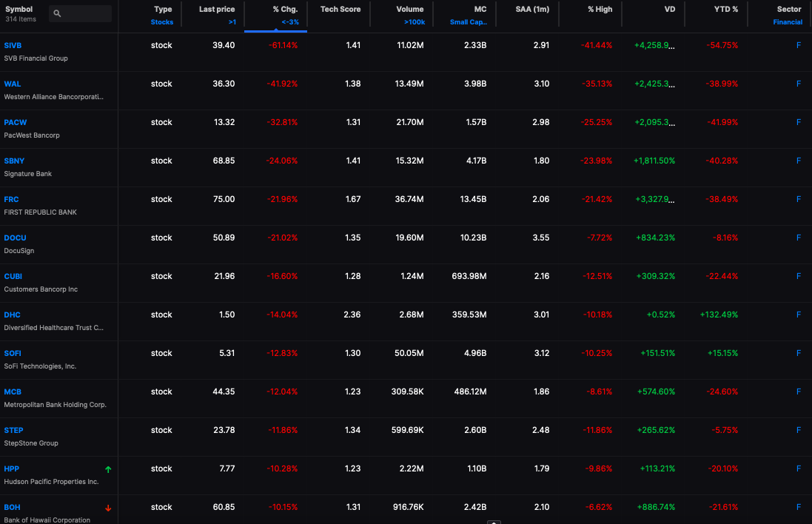Viewport: 812px width, 524px height.
Task: Open the FRC ticker link
Action: click(x=11, y=199)
